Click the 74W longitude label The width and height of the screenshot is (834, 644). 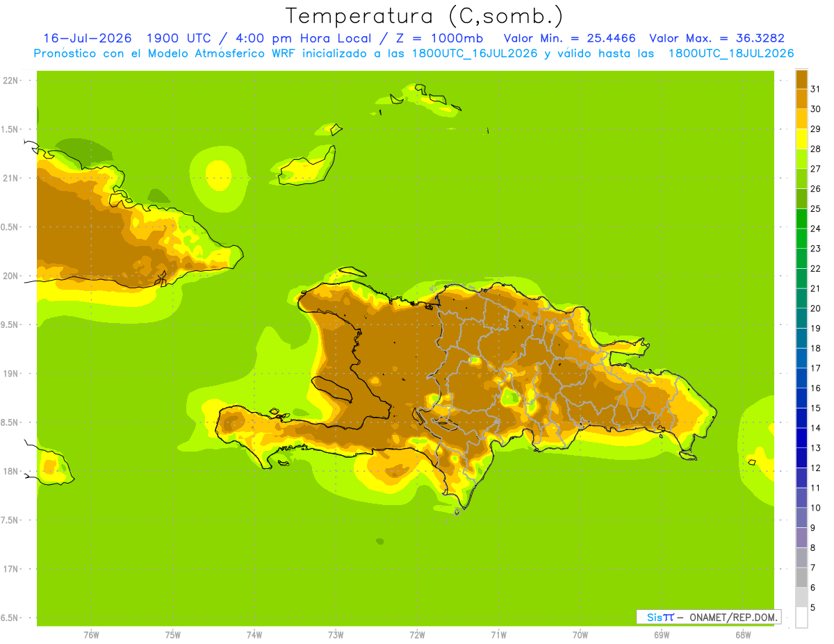coord(254,635)
